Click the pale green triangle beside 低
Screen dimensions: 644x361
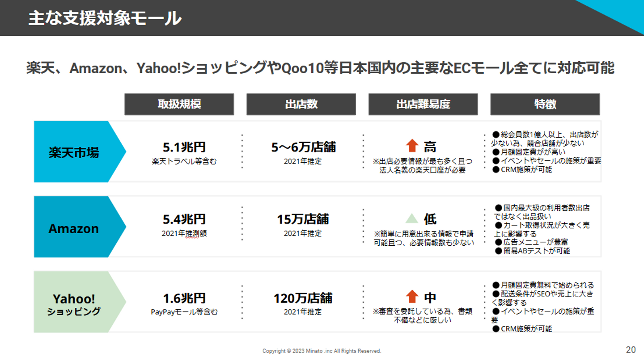(411, 218)
